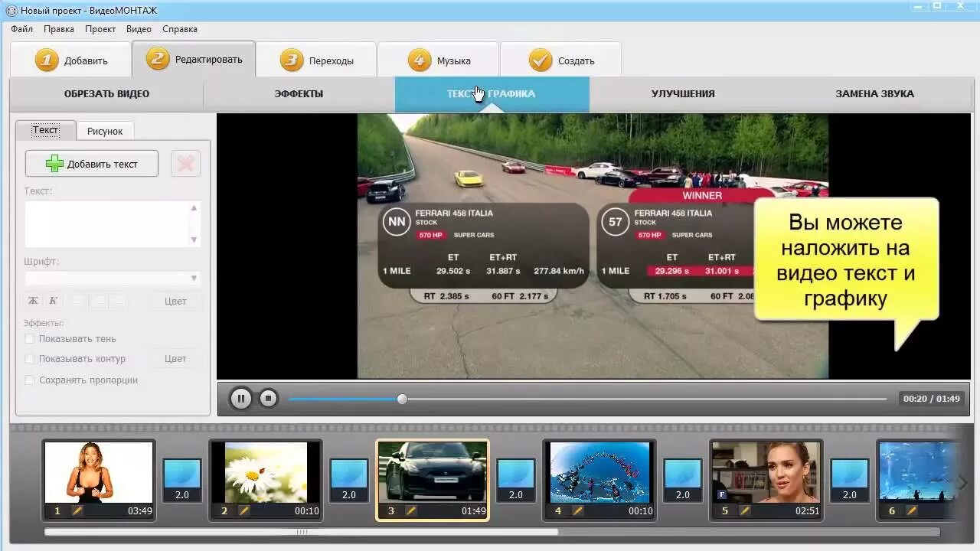Select clip 4 skydivers thumbnail

point(599,472)
